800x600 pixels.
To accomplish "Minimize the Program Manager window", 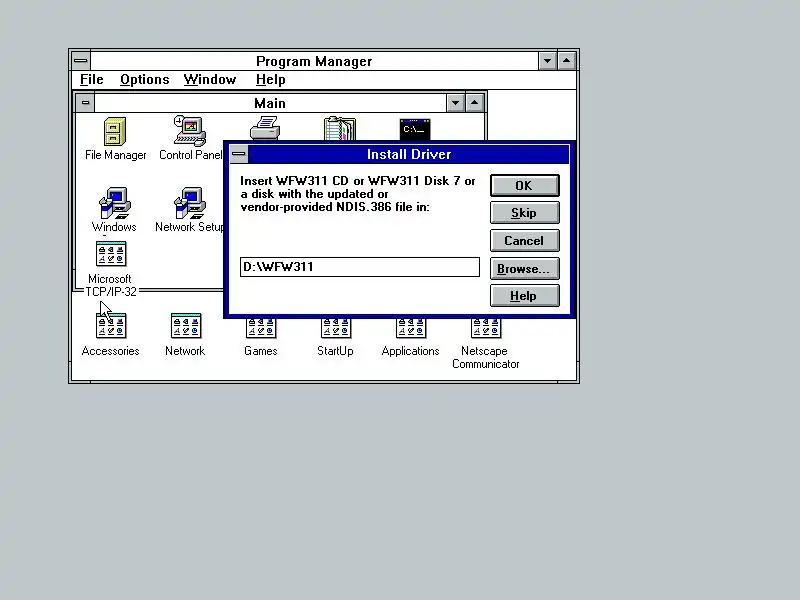I will [x=547, y=61].
